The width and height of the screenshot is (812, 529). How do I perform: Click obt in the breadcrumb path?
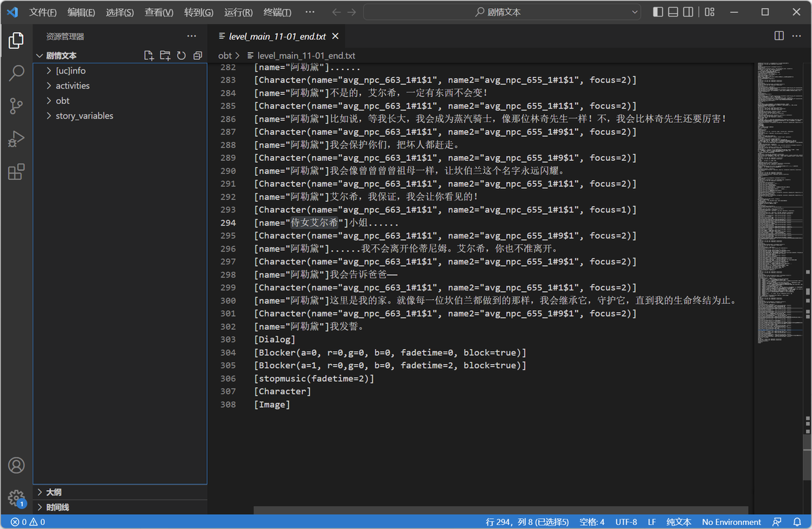pyautogui.click(x=225, y=55)
